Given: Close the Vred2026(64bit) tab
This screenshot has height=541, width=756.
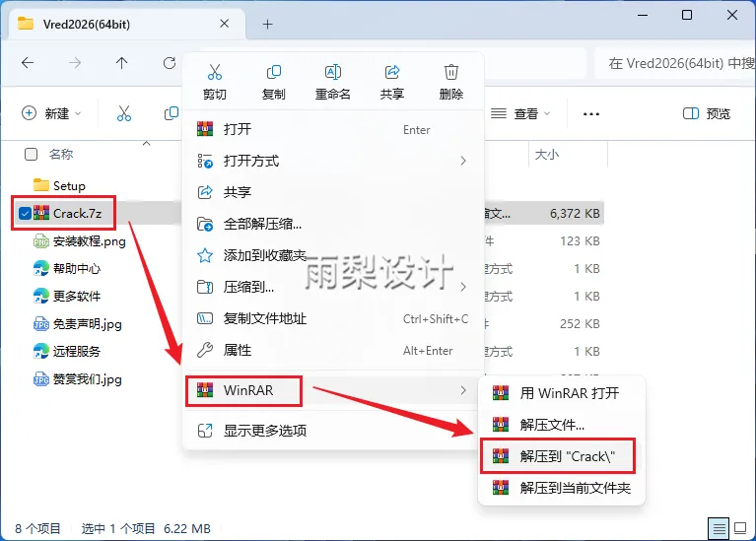Looking at the screenshot, I should (x=224, y=24).
